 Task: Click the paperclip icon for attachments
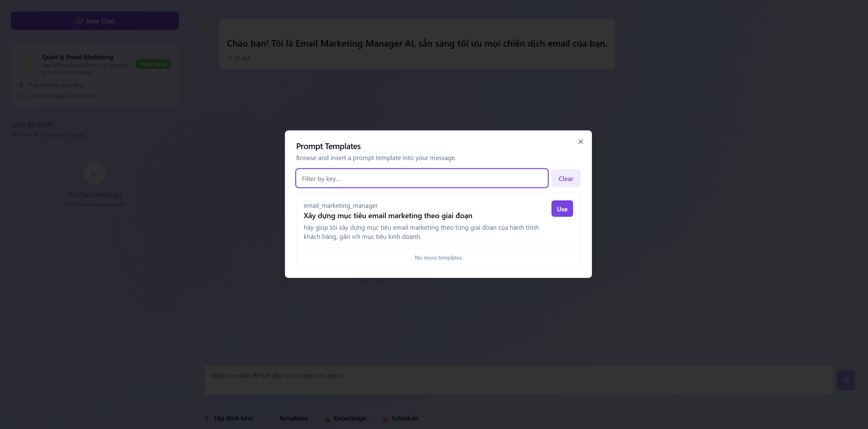(x=207, y=419)
